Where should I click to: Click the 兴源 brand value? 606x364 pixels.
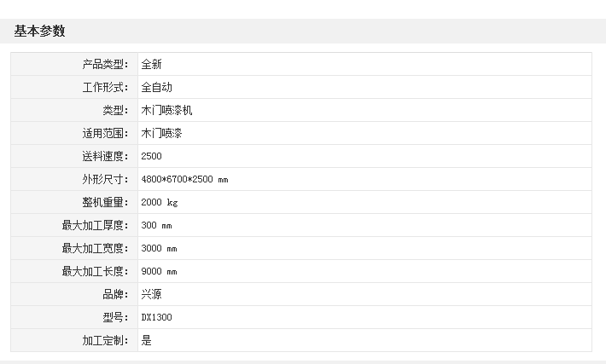152,295
